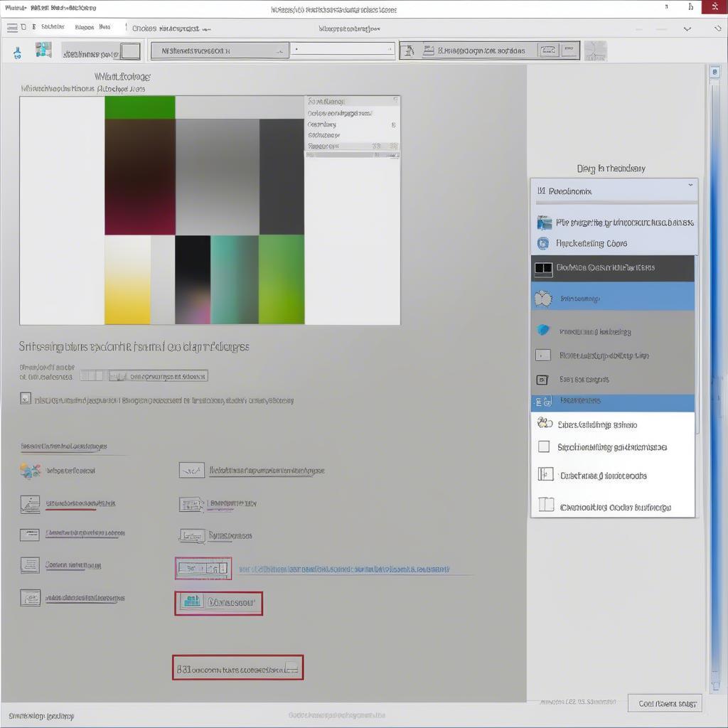Click the blue vertical scrollbar on the right
This screenshot has height=728, width=728.
coord(715,381)
